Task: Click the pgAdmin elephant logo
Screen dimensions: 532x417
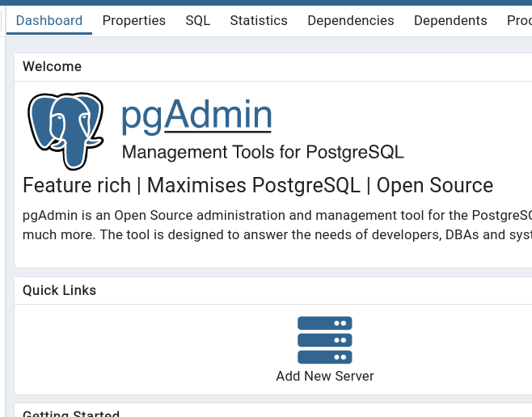Action: 65,129
